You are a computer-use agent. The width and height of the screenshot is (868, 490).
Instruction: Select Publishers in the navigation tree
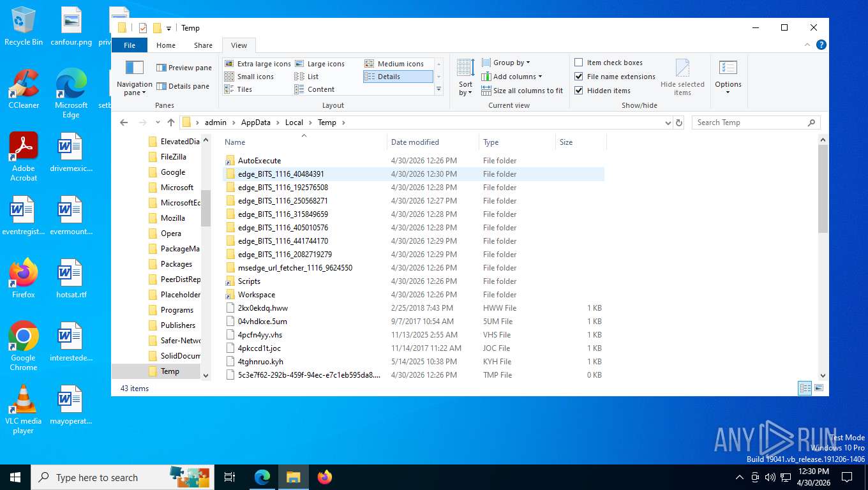177,325
